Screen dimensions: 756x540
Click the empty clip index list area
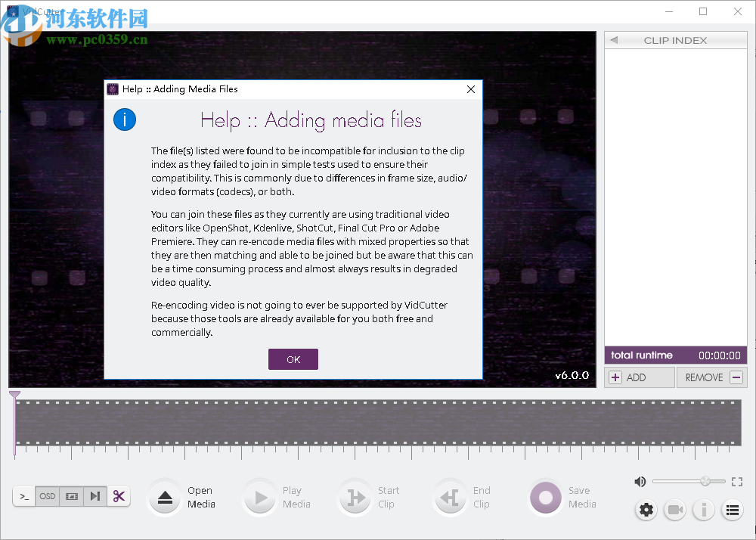[x=675, y=197]
